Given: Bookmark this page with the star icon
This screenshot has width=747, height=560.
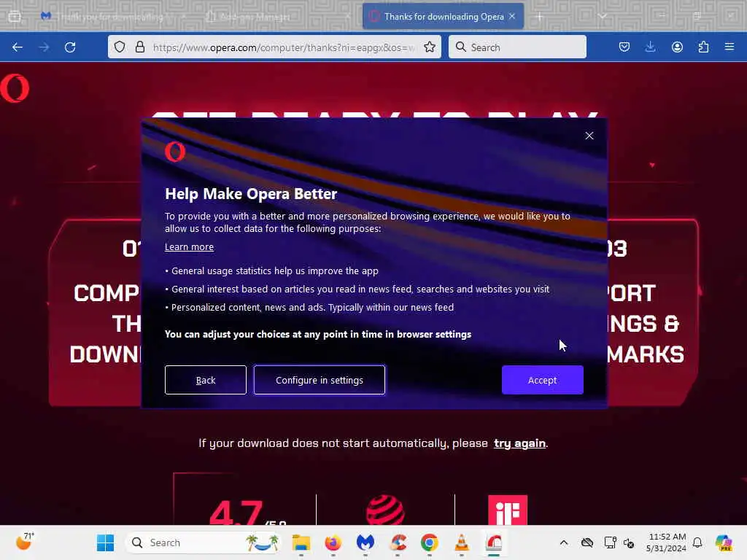Looking at the screenshot, I should click(429, 47).
